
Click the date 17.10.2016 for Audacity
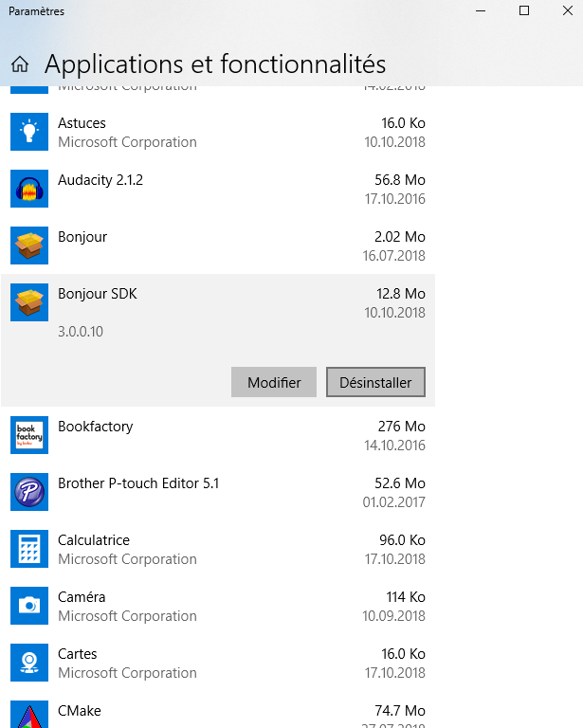point(395,199)
